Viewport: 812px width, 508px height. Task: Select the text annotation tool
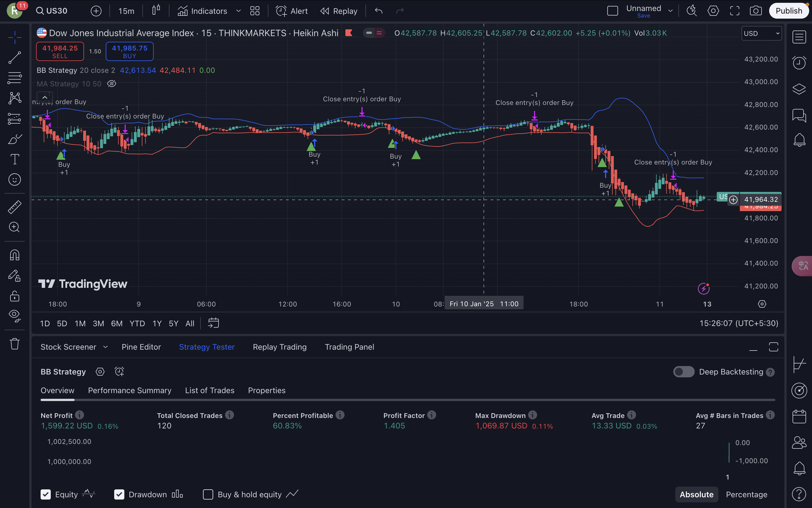tap(15, 159)
